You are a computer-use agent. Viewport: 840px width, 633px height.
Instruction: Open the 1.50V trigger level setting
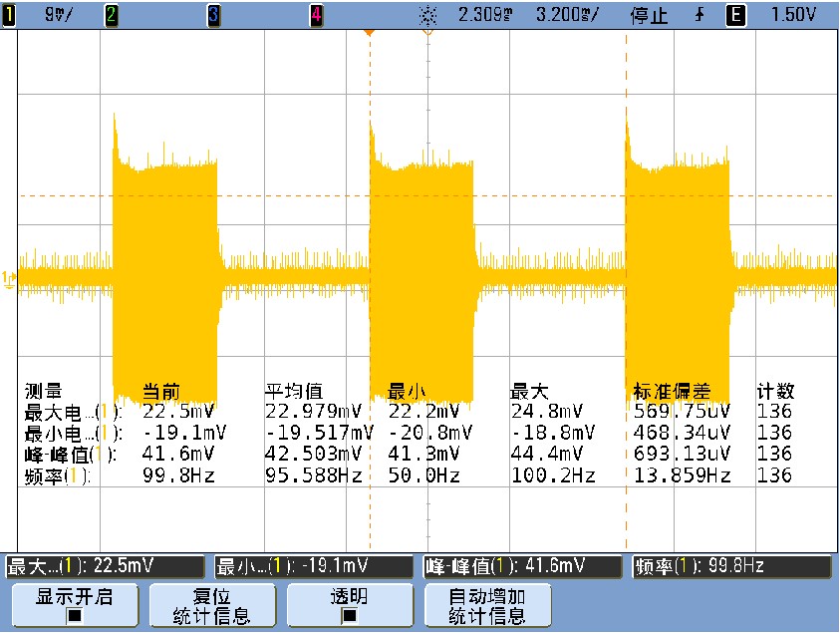point(795,15)
